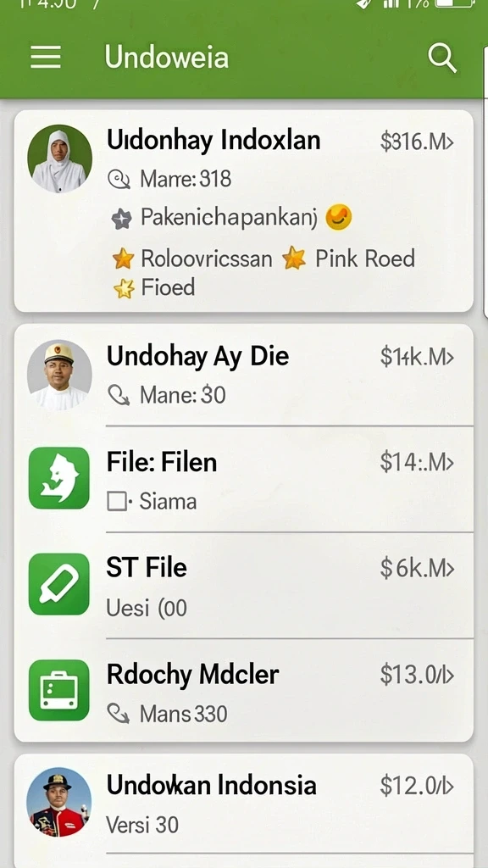The image size is (488, 868).
Task: Expand the $14k.M chevron on Undohay Ay Die
Action: (449, 358)
